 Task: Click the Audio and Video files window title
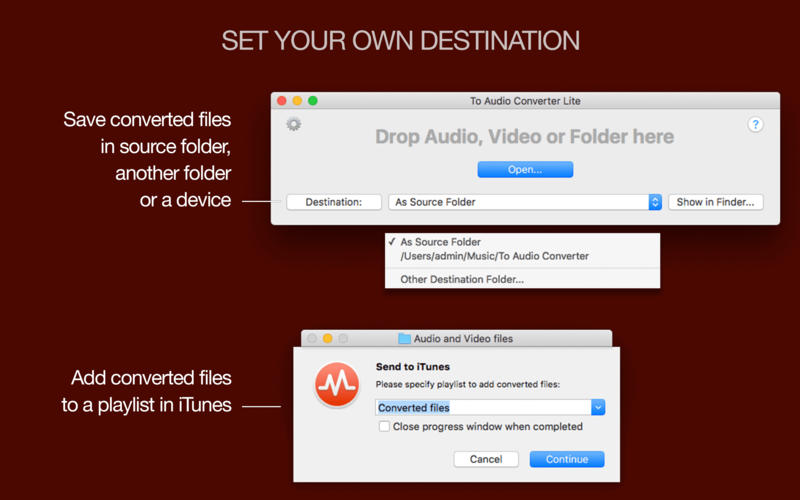click(463, 338)
